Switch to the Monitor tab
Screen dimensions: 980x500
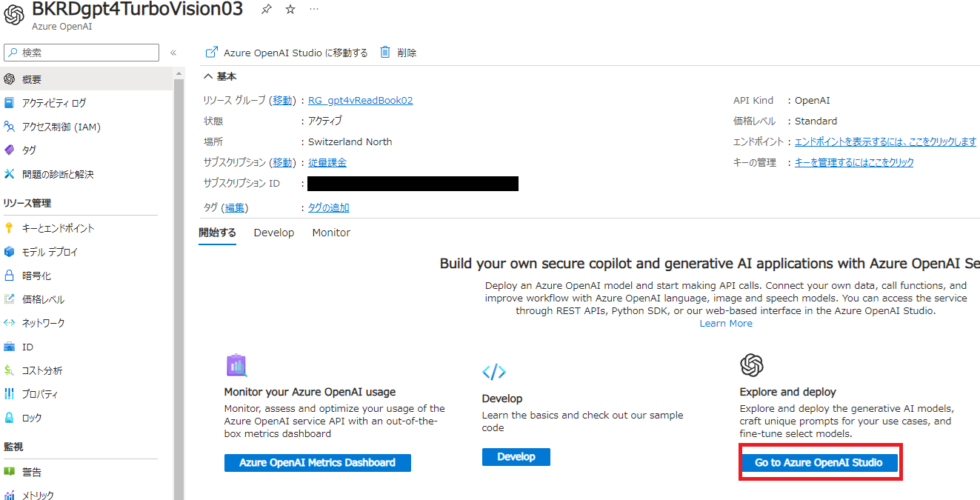pyautogui.click(x=330, y=232)
